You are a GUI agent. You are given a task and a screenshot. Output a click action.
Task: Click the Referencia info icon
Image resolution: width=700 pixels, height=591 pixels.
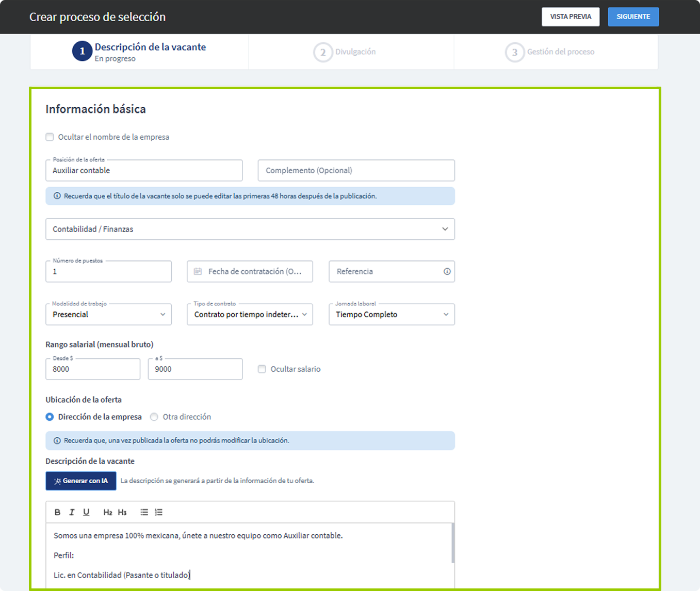pyautogui.click(x=447, y=271)
